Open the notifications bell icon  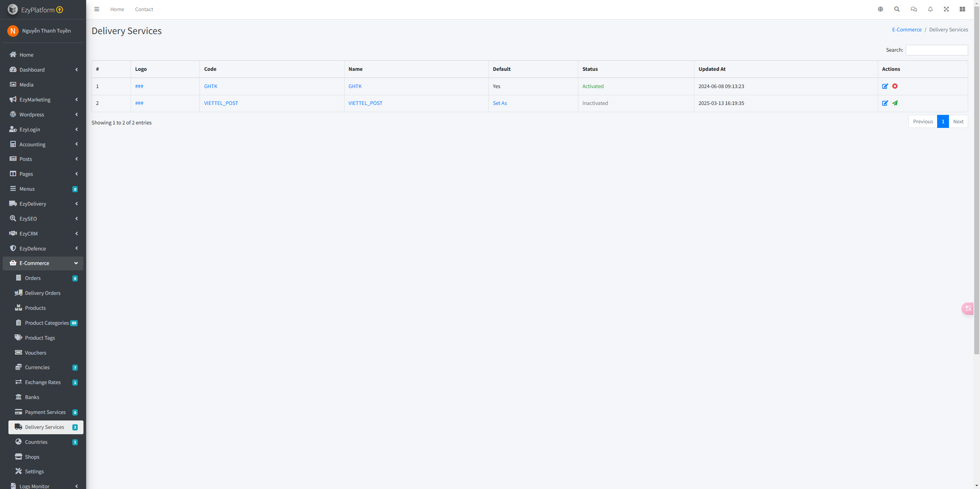point(930,9)
